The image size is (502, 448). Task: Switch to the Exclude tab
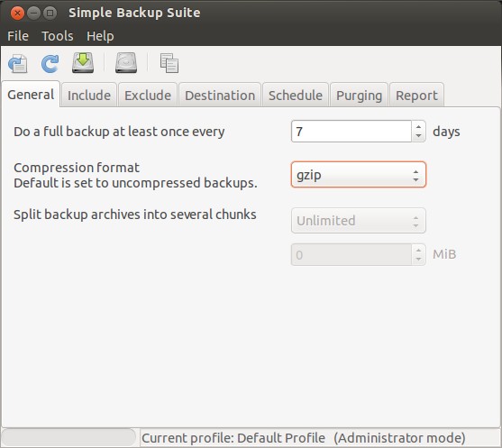pyautogui.click(x=148, y=96)
